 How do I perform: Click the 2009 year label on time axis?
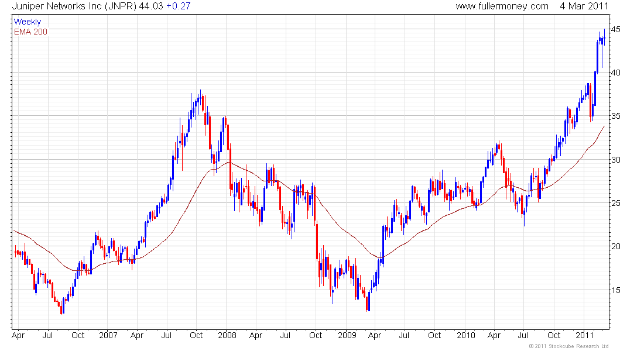pos(347,335)
